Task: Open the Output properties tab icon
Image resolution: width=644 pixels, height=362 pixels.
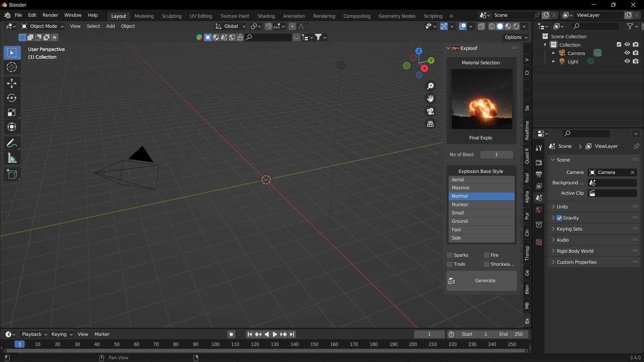Action: [x=539, y=174]
